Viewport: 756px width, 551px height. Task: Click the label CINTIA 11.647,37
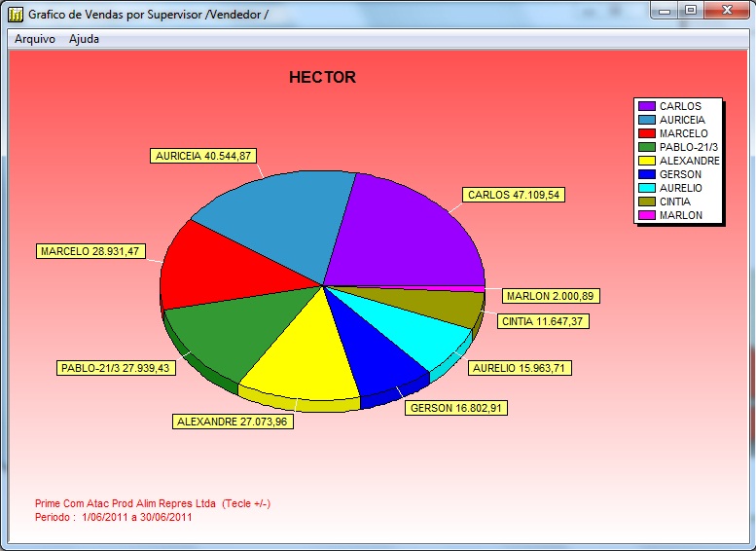click(x=543, y=321)
